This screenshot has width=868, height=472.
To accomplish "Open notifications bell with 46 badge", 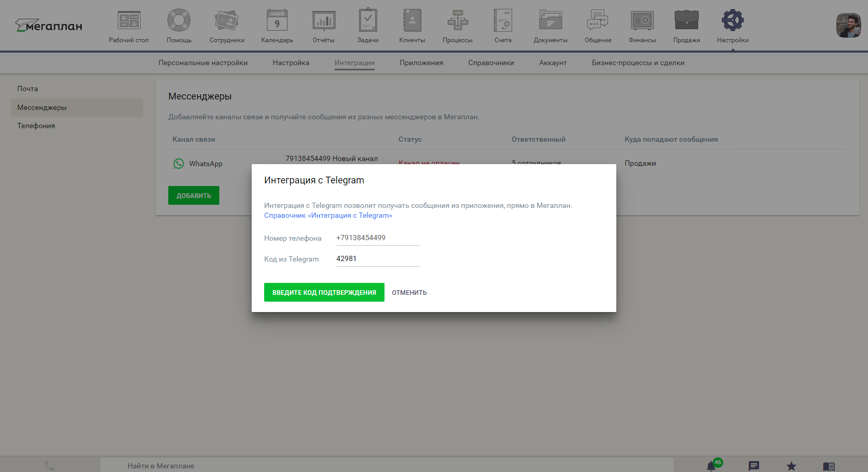I will pos(712,466).
